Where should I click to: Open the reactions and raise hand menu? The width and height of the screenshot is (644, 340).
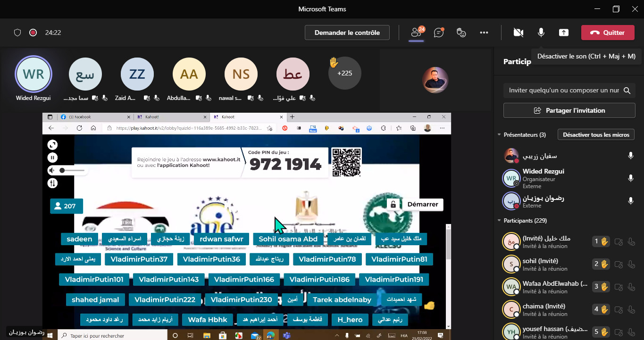[461, 33]
